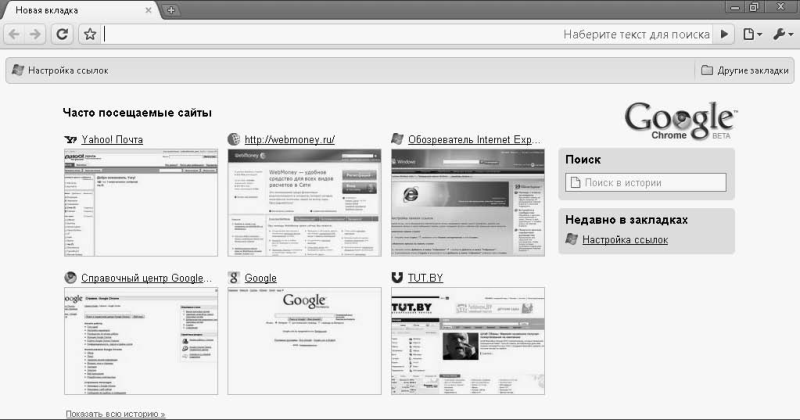The image size is (800, 420).
Task: Open Настройка ссылок under Недавно в закладках
Action: pyautogui.click(x=625, y=240)
